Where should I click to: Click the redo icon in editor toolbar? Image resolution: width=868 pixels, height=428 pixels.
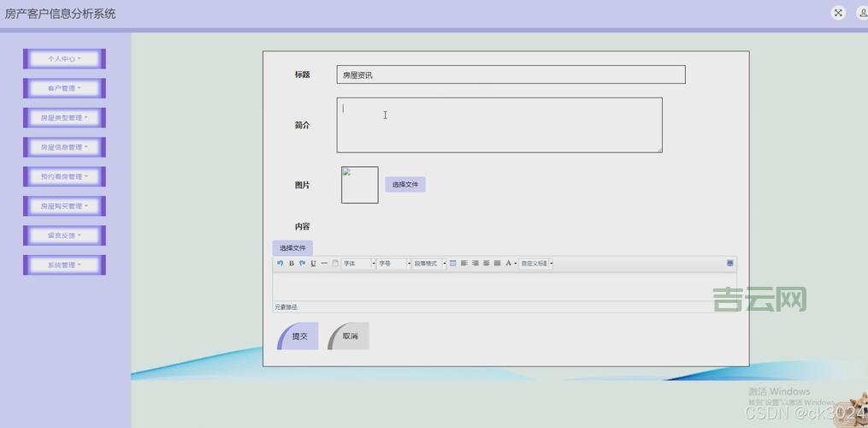tap(302, 264)
